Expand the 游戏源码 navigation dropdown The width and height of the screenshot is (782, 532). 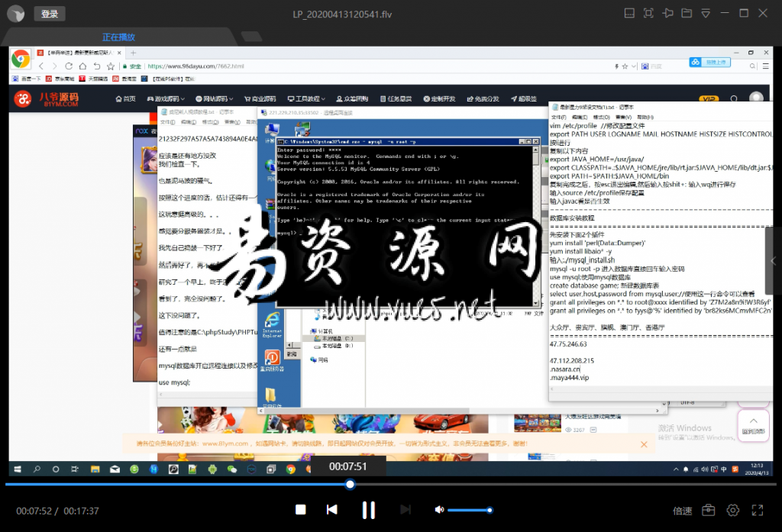[x=166, y=98]
